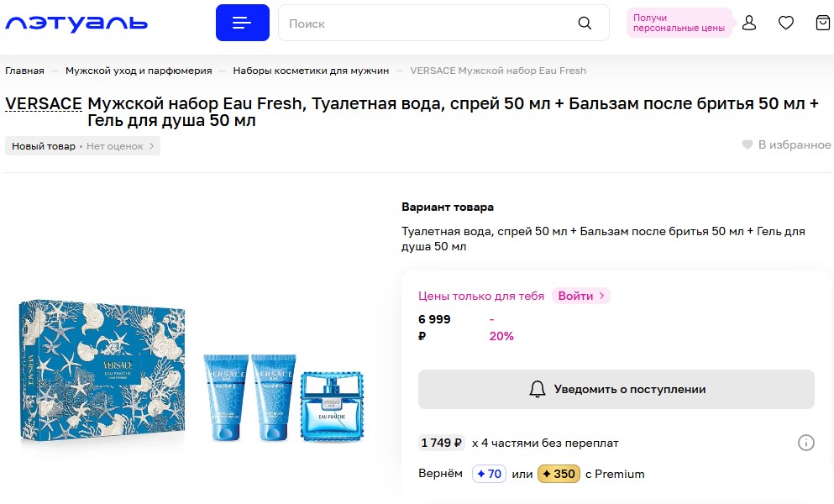This screenshot has height=504, width=834.
Task: Click the 350 Premium bonus badge
Action: (x=559, y=474)
